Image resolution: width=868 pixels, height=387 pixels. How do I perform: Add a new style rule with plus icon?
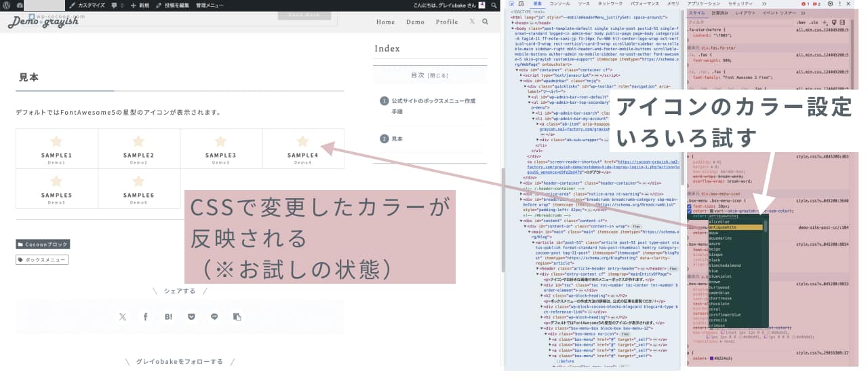(x=826, y=22)
